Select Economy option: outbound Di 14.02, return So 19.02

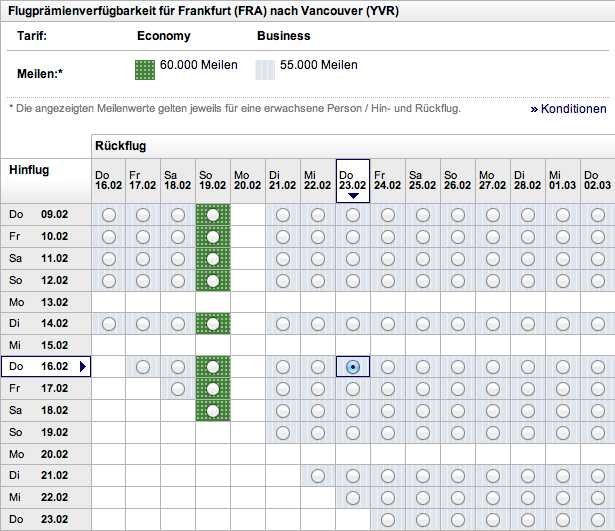pyautogui.click(x=213, y=323)
